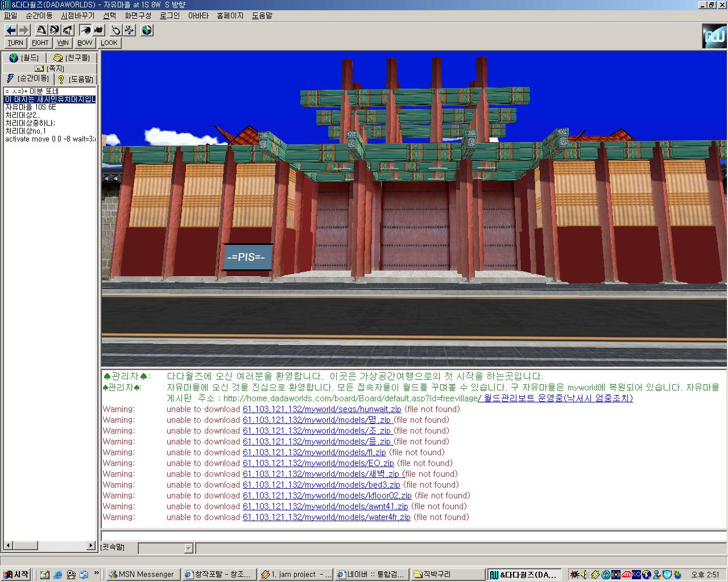Open the 직박구리 folder taskbar window
The width and height of the screenshot is (728, 582).
(449, 575)
